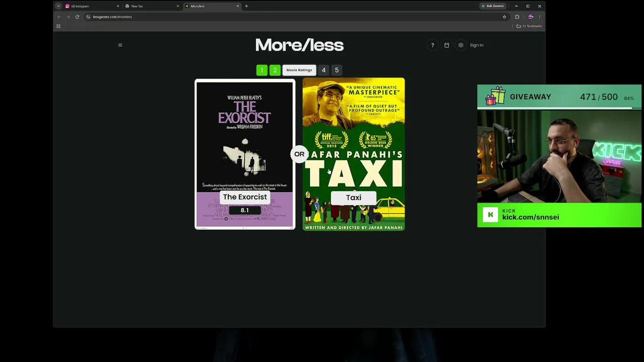
Task: Open the calendar archive icon
Action: (x=446, y=45)
